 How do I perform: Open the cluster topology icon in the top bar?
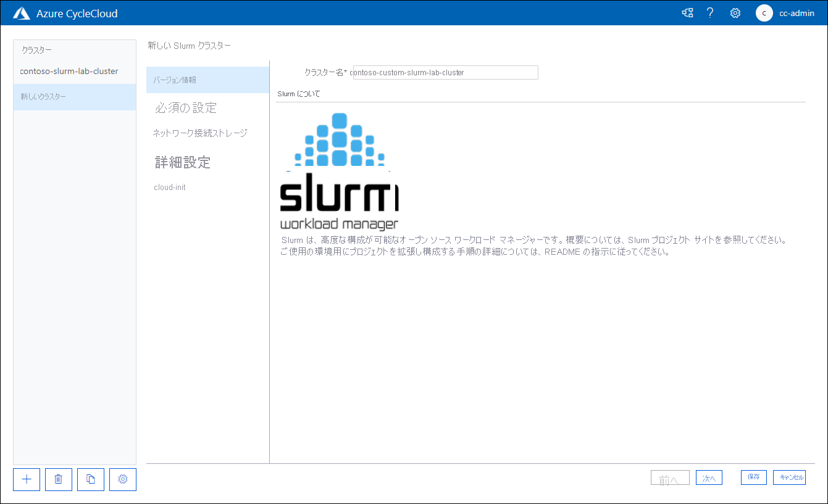(687, 12)
